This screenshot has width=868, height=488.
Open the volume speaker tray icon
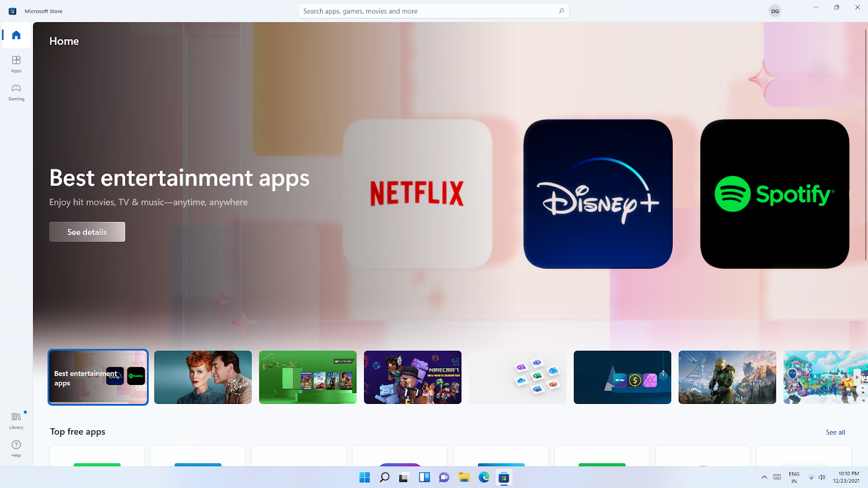click(x=822, y=478)
